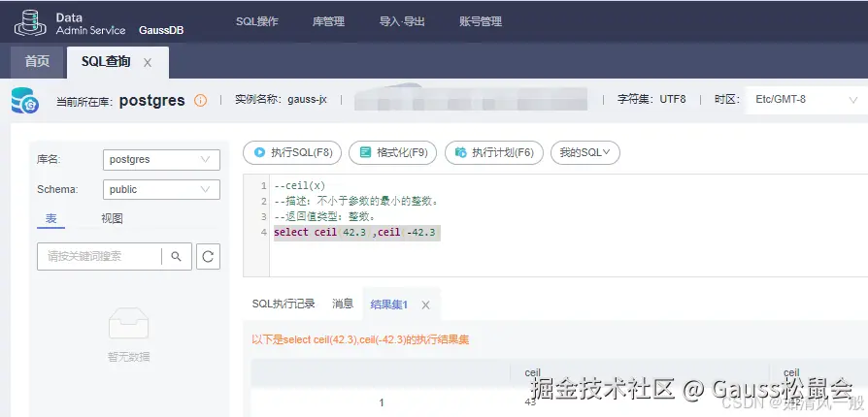Click the search magnifier icon
This screenshot has height=417, width=868.
(x=176, y=257)
